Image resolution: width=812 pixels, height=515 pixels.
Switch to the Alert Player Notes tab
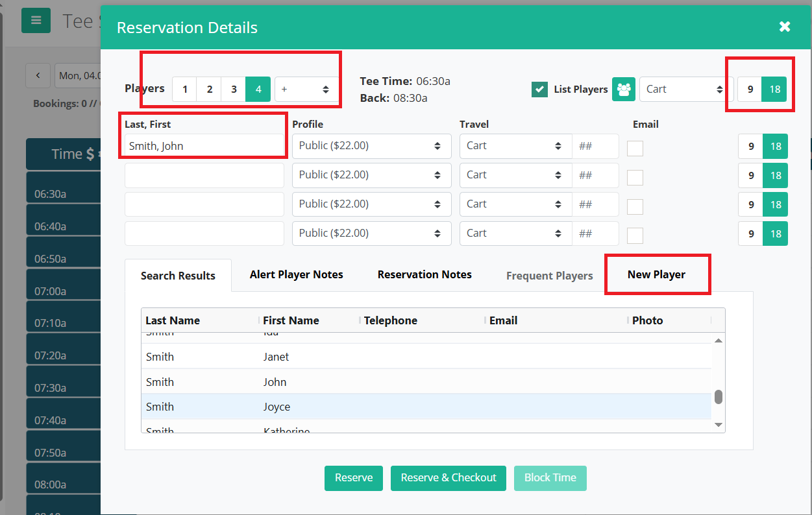(297, 274)
